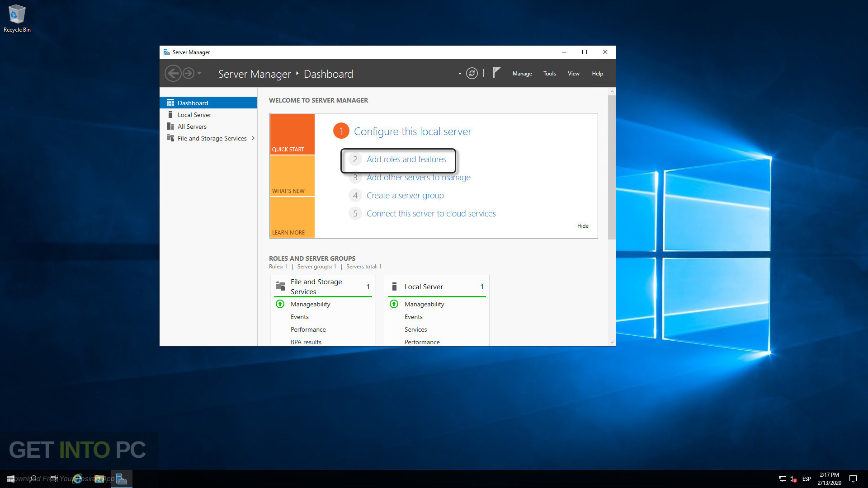Click the refresh icon in Server Manager toolbar

pos(472,73)
